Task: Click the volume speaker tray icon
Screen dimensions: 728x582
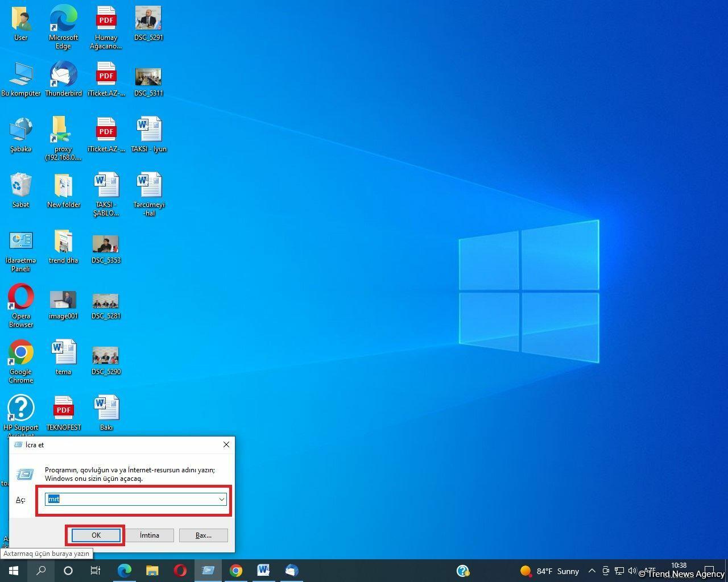Action: pyautogui.click(x=632, y=571)
